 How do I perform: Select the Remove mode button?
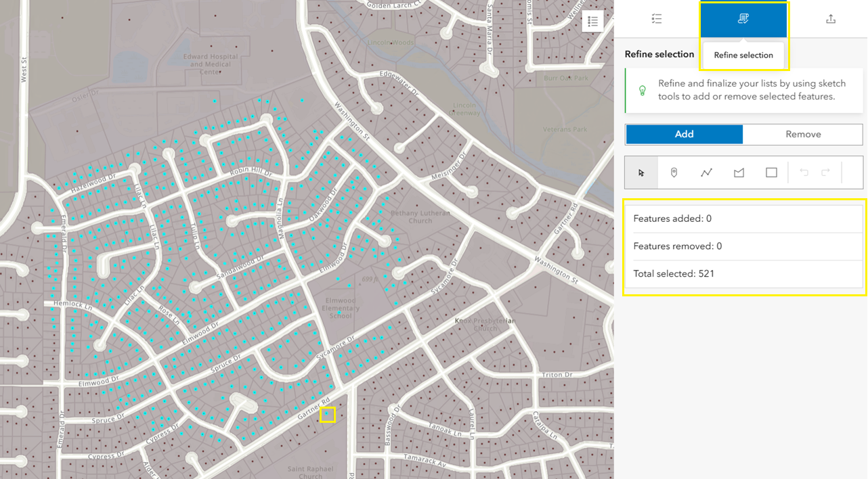(x=803, y=134)
